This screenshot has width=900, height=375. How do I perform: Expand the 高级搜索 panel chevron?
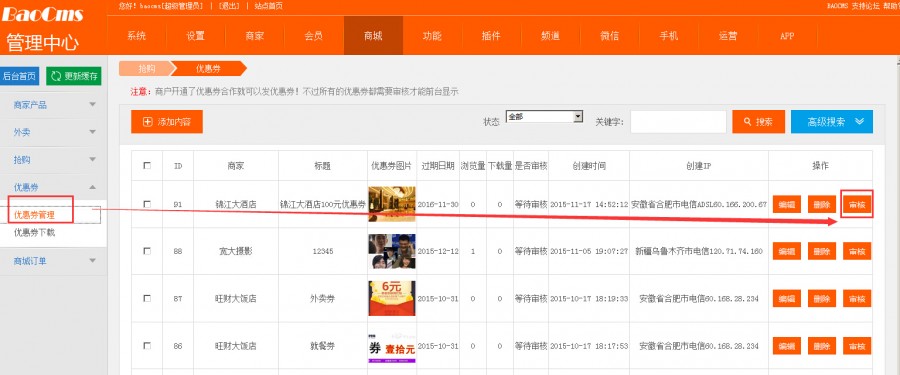coord(859,122)
